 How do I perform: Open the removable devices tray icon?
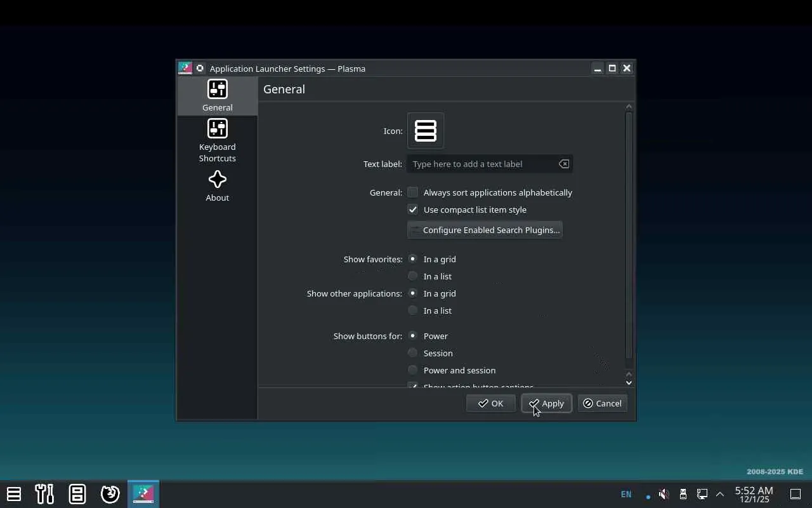[683, 494]
